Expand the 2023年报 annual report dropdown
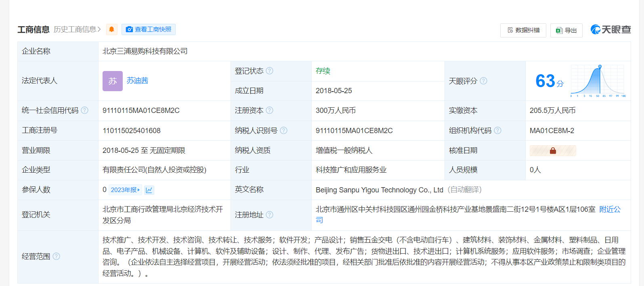 point(125,190)
